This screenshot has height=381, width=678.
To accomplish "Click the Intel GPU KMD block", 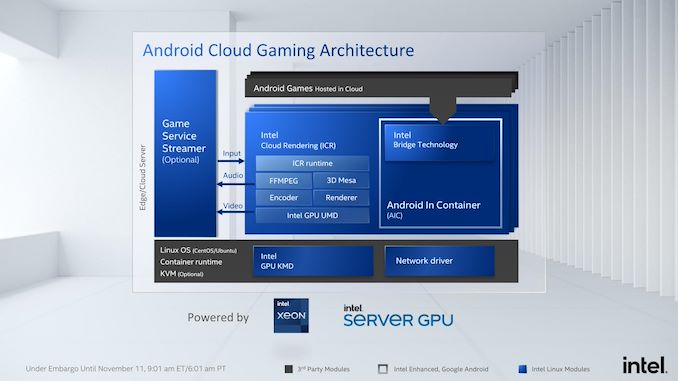I will tap(313, 261).
